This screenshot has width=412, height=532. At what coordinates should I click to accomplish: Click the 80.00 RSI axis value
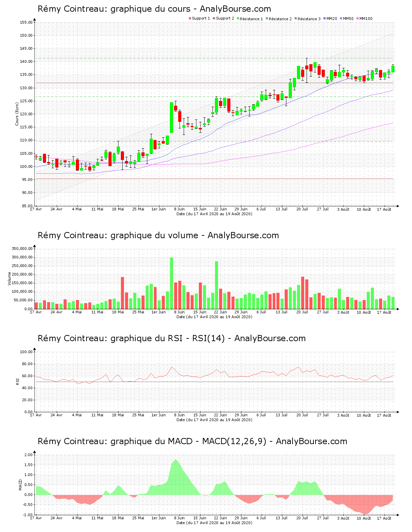click(27, 364)
